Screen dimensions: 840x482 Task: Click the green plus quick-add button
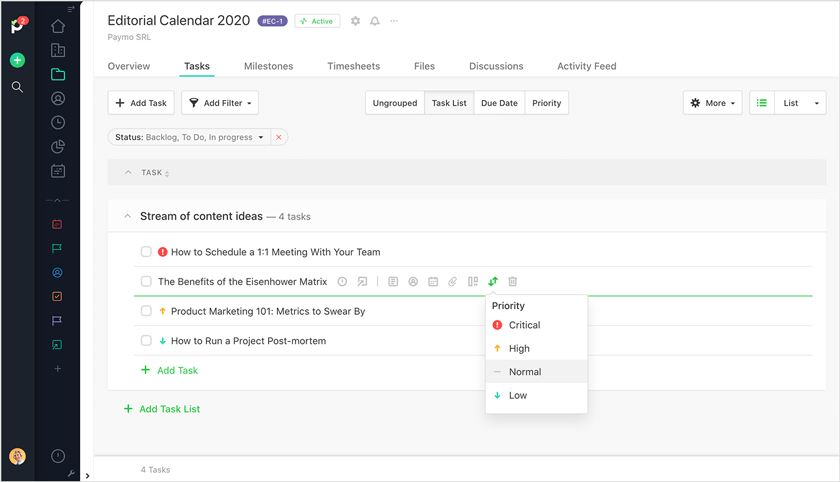(17, 60)
